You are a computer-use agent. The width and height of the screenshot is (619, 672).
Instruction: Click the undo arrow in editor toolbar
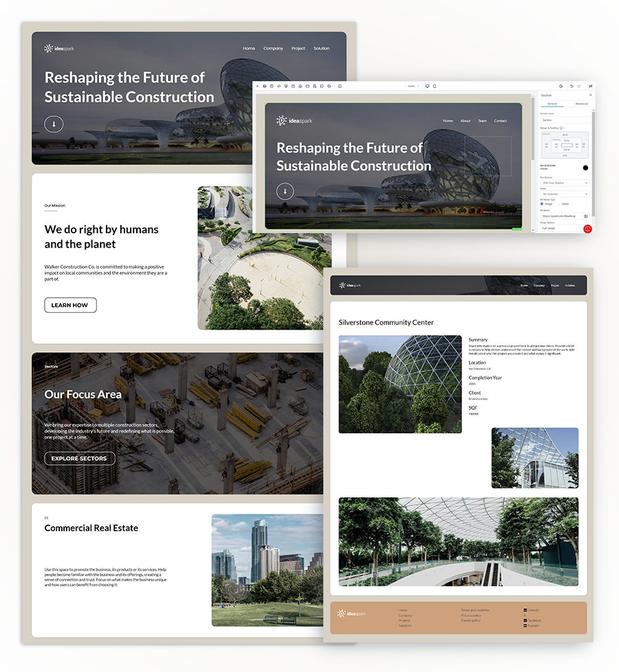tap(572, 86)
